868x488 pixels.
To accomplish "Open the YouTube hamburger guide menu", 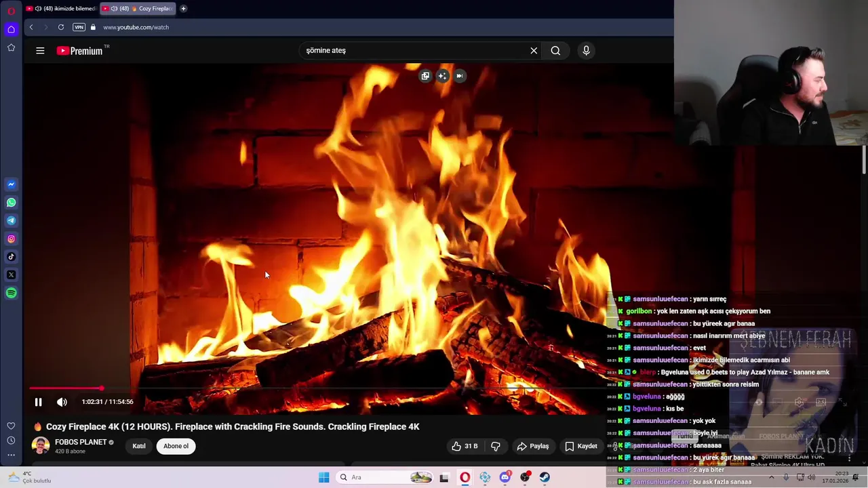I will (x=40, y=50).
